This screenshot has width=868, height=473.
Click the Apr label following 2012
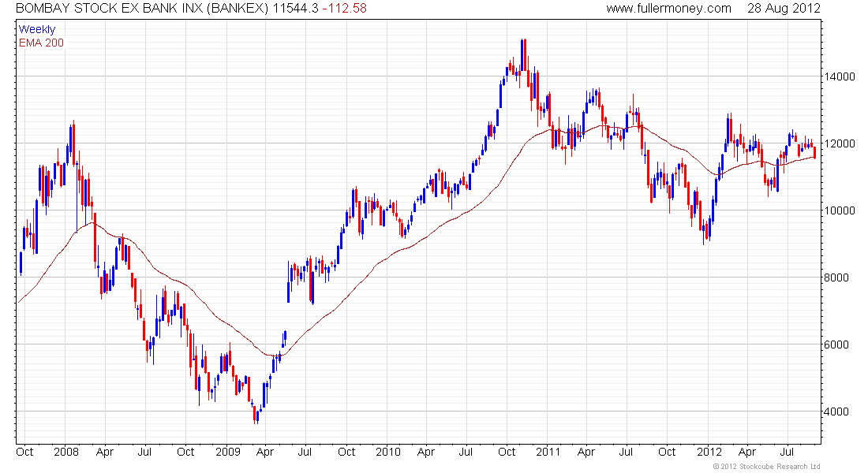click(x=747, y=452)
